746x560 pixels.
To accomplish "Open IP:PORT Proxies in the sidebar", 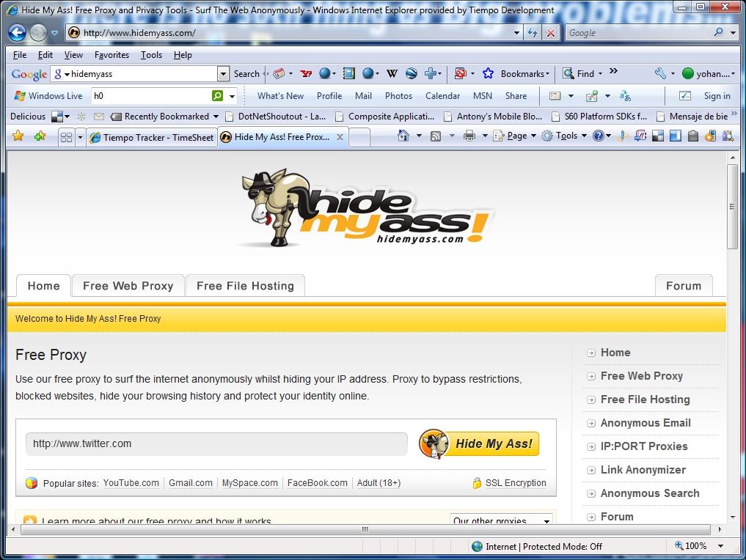I will (644, 446).
